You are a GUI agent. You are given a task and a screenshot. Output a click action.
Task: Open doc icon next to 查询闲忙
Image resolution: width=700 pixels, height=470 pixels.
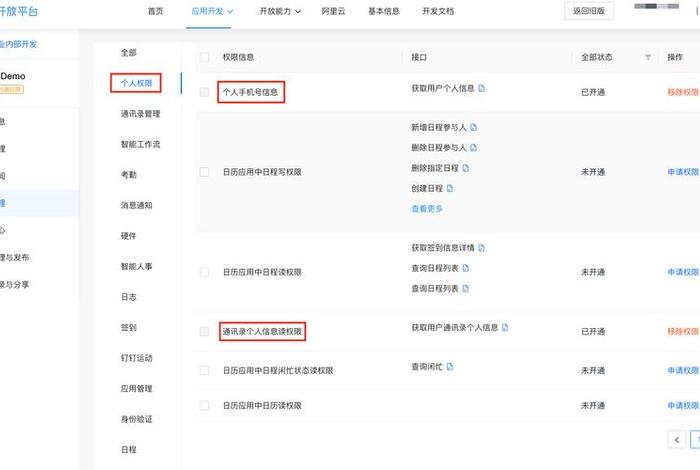pyautogui.click(x=450, y=366)
